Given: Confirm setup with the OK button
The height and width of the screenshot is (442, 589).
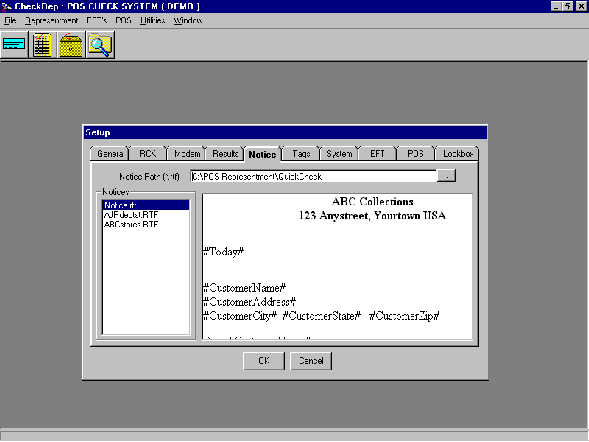Looking at the screenshot, I should click(x=264, y=361).
